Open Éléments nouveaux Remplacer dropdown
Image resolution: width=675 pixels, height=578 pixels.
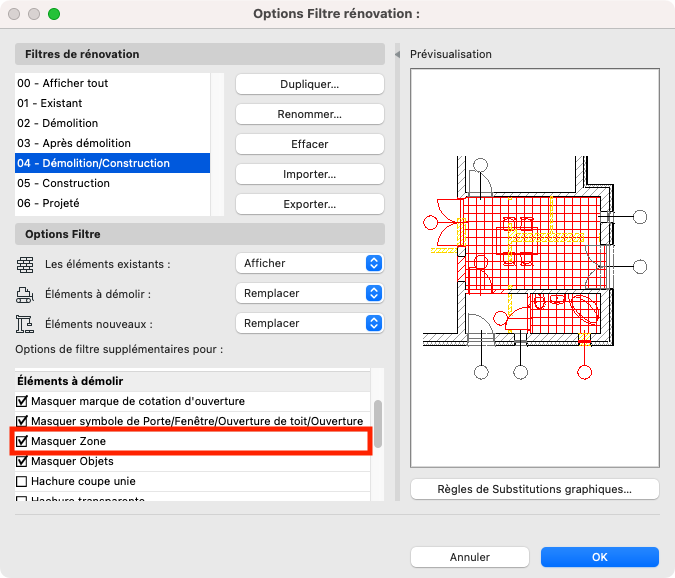pyautogui.click(x=310, y=324)
